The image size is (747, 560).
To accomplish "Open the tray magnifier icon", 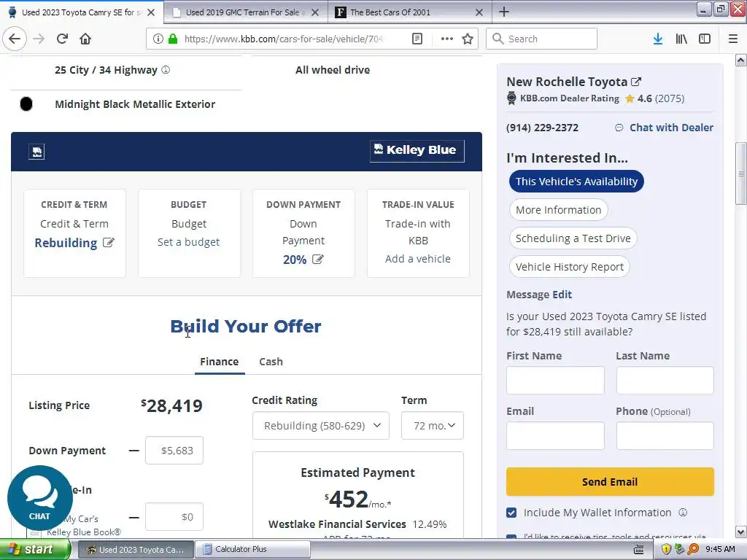I will pyautogui.click(x=693, y=549).
